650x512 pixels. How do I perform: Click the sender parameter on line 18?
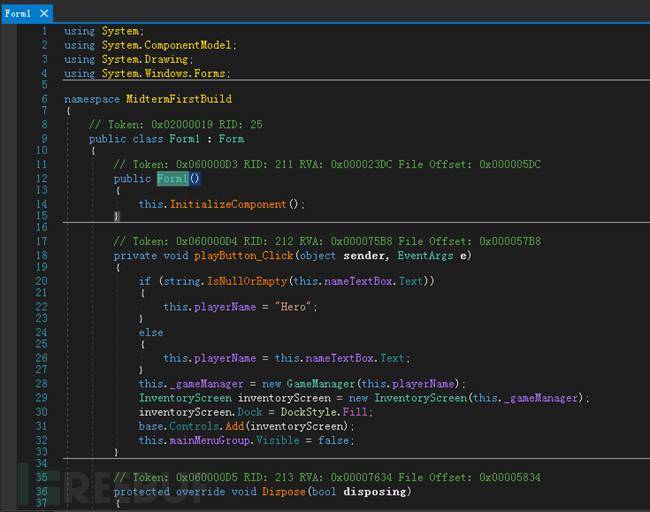[364, 255]
